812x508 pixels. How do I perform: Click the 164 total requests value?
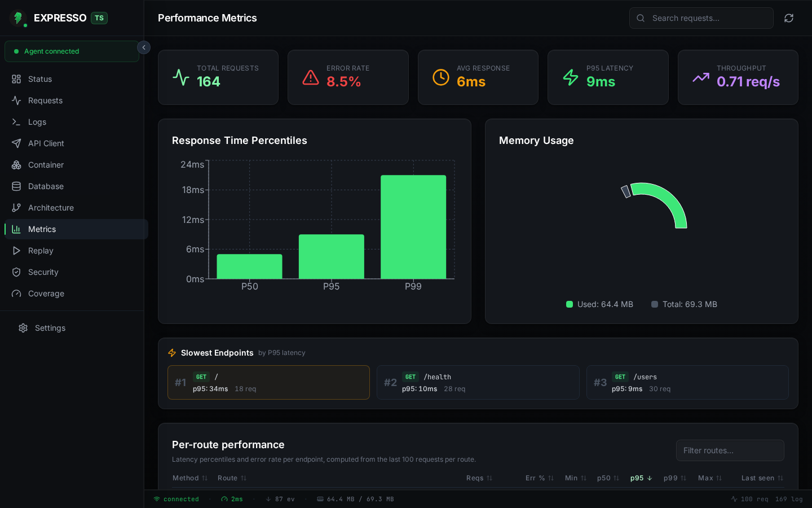click(209, 82)
